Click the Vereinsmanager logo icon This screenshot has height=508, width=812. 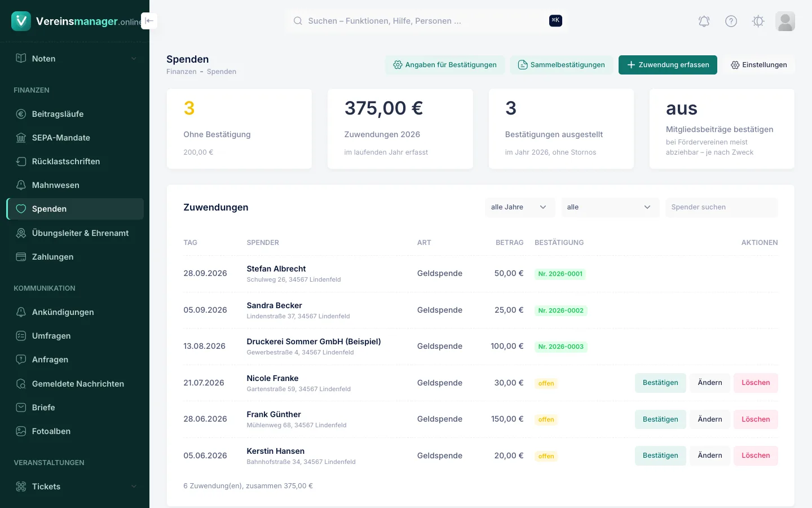pyautogui.click(x=21, y=21)
